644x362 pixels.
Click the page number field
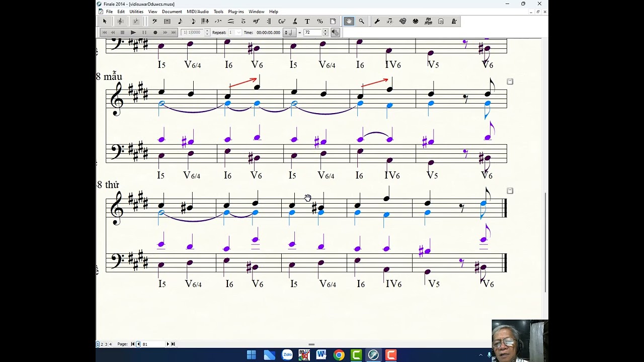coord(153,344)
